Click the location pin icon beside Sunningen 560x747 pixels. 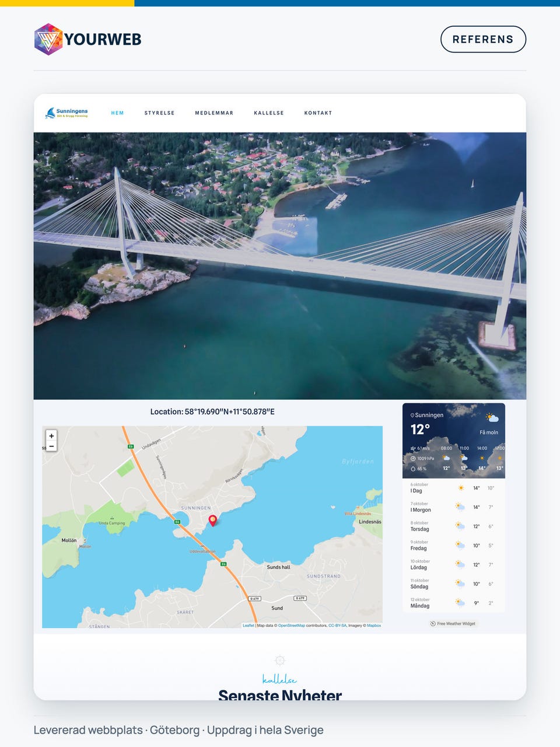pyautogui.click(x=412, y=416)
